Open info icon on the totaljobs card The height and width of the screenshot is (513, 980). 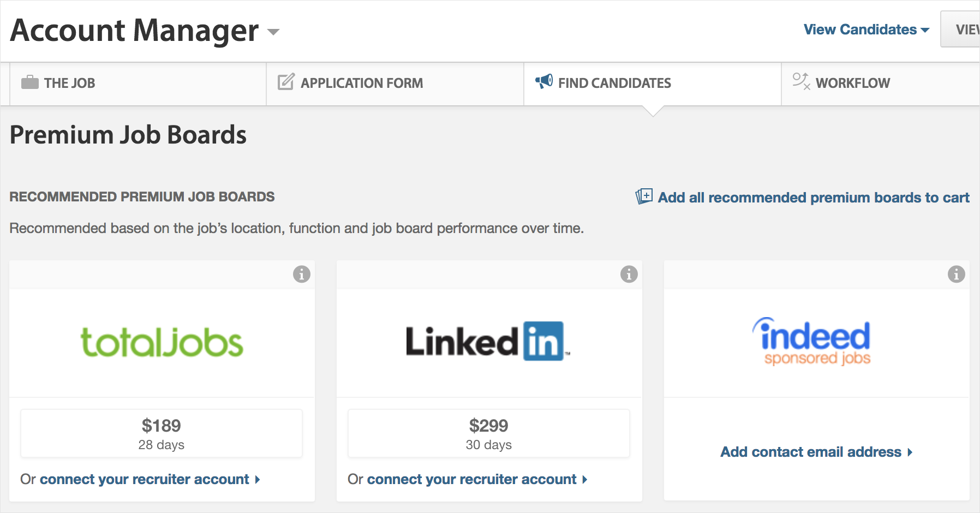coord(302,274)
